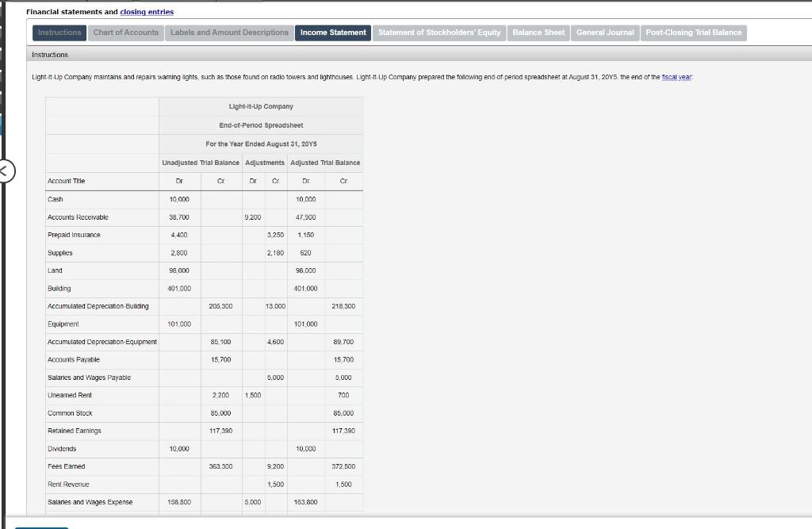Screen dimensions: 812x529
Task: Click the Accumulated Depreciation-Equipment label
Action: (102, 343)
